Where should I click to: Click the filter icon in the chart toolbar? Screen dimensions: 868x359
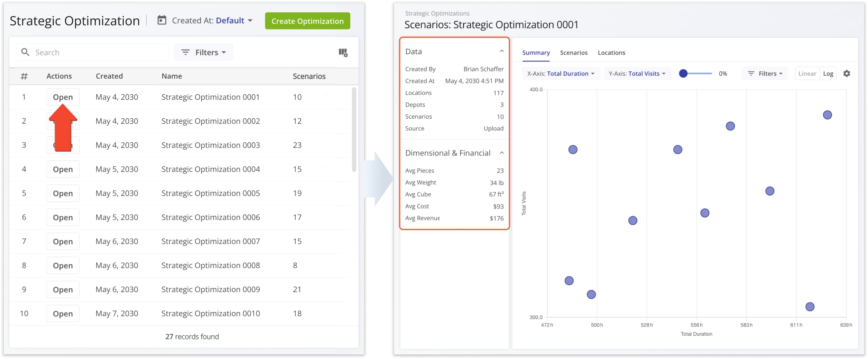pos(751,73)
